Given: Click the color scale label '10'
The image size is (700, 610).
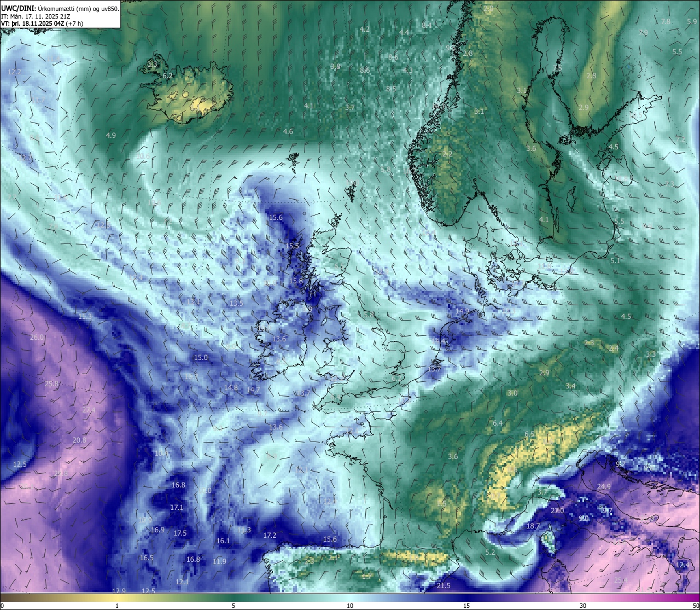Looking at the screenshot, I should click(349, 606).
